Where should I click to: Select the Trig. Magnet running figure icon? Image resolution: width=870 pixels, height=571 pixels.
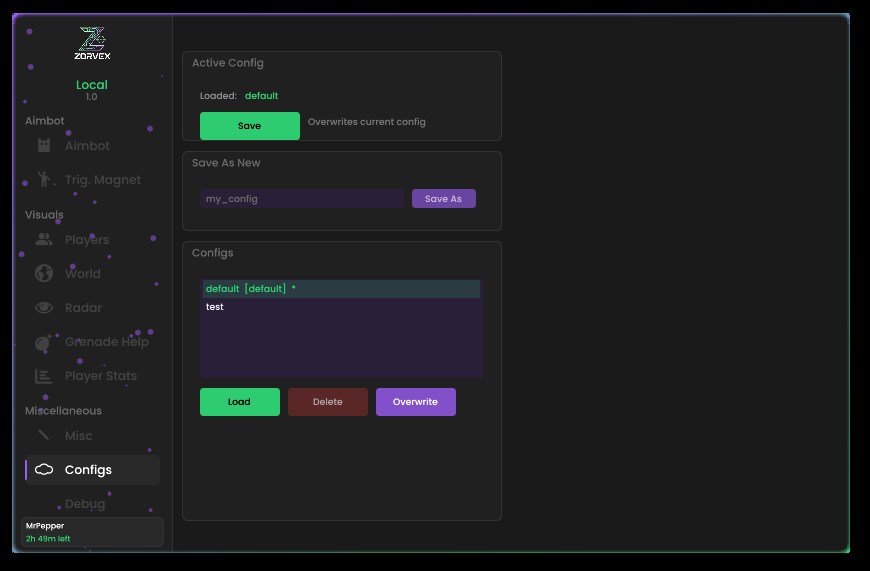coord(44,180)
